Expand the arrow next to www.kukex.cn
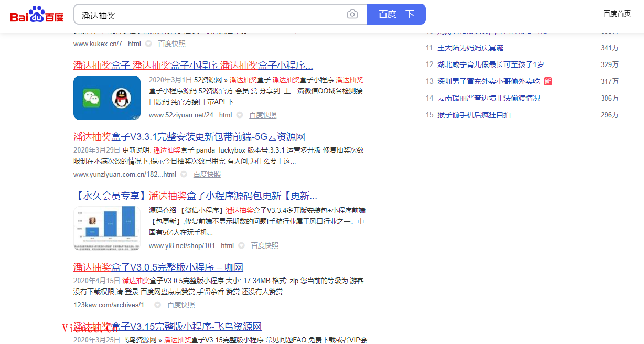This screenshot has height=344, width=644. click(148, 44)
